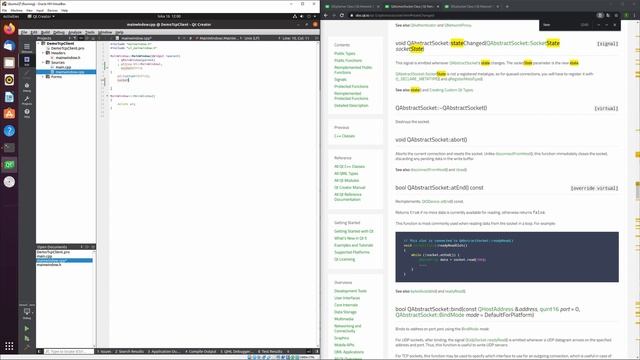Select main.cpp in the Sources folder
This screenshot has width=640, height=360.
tap(63, 67)
